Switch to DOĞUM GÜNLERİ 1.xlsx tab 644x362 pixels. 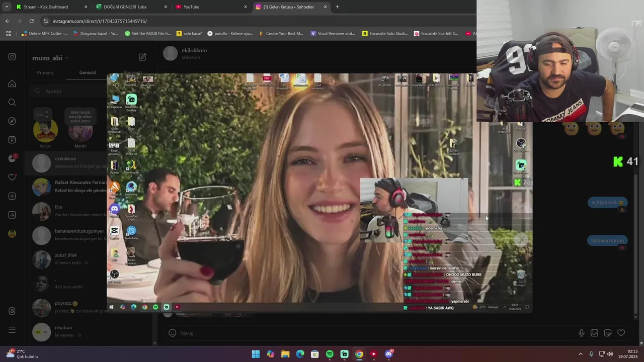(x=132, y=7)
